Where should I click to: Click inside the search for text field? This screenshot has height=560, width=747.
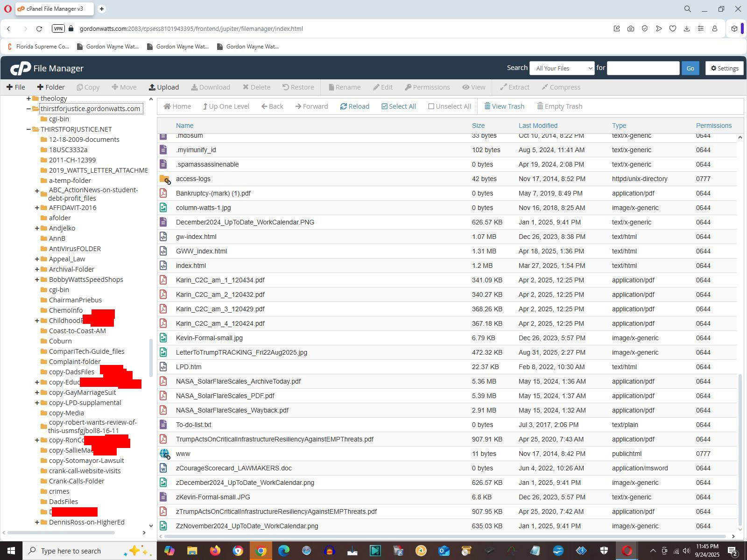(642, 68)
